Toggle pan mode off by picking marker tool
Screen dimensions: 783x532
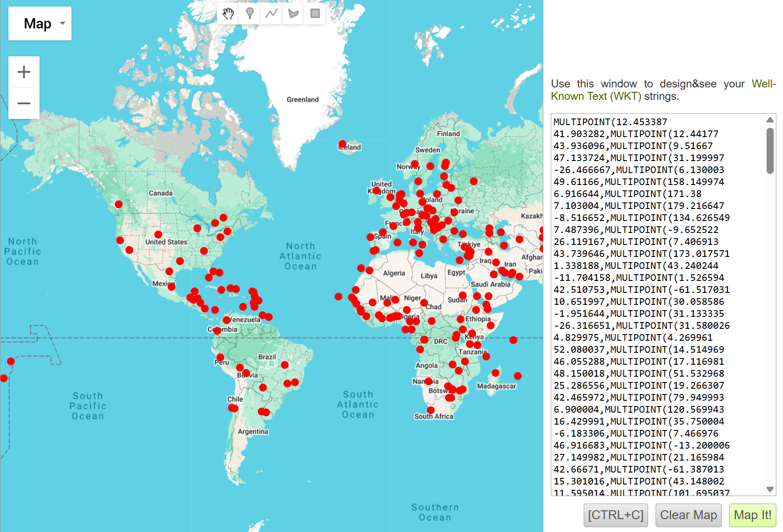click(x=249, y=13)
